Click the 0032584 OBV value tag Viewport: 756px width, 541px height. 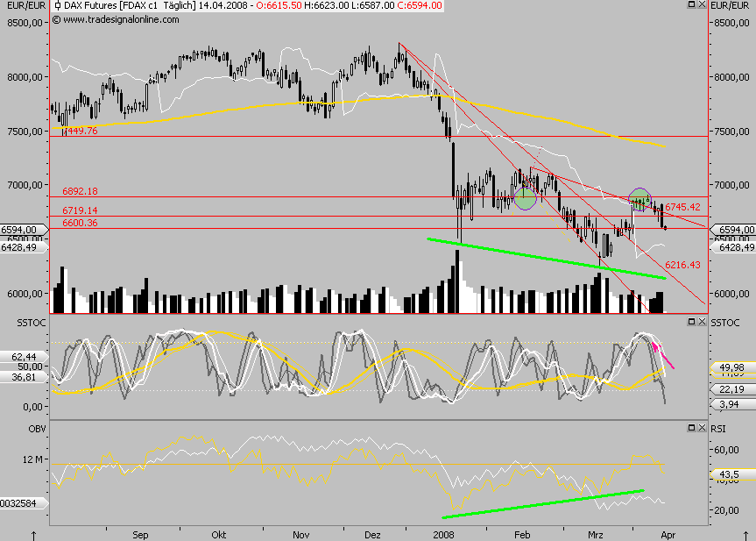25,503
